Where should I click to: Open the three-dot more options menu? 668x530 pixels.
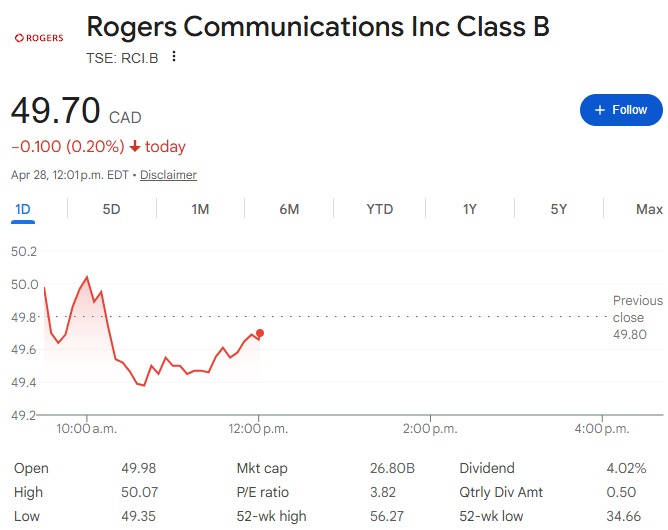point(174,57)
